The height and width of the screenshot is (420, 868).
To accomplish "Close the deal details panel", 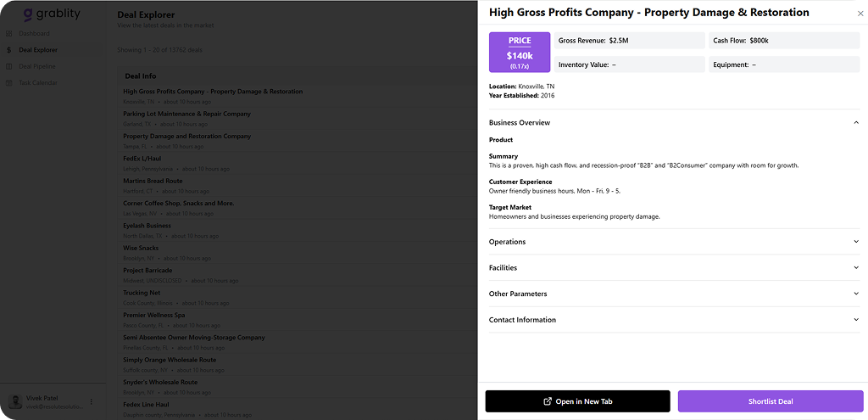I will click(x=860, y=13).
